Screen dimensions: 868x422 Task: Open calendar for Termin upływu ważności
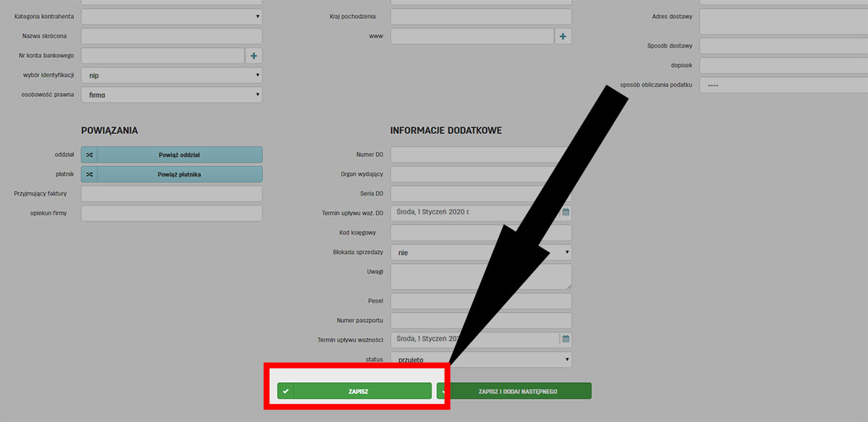point(566,339)
